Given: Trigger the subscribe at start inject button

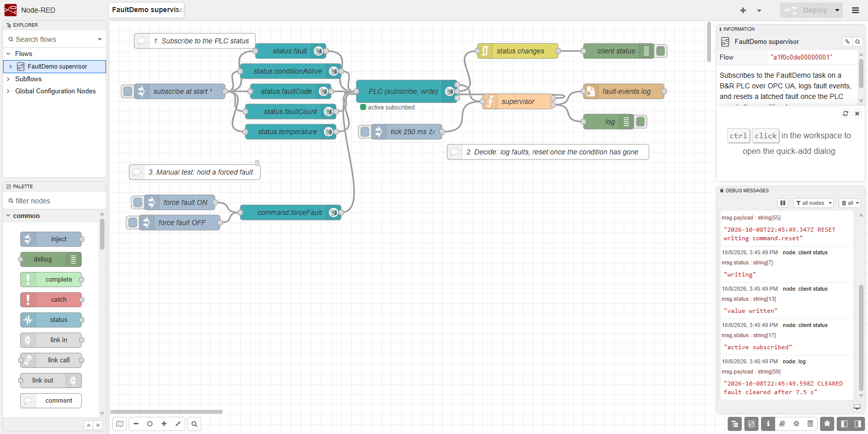Looking at the screenshot, I should (127, 91).
